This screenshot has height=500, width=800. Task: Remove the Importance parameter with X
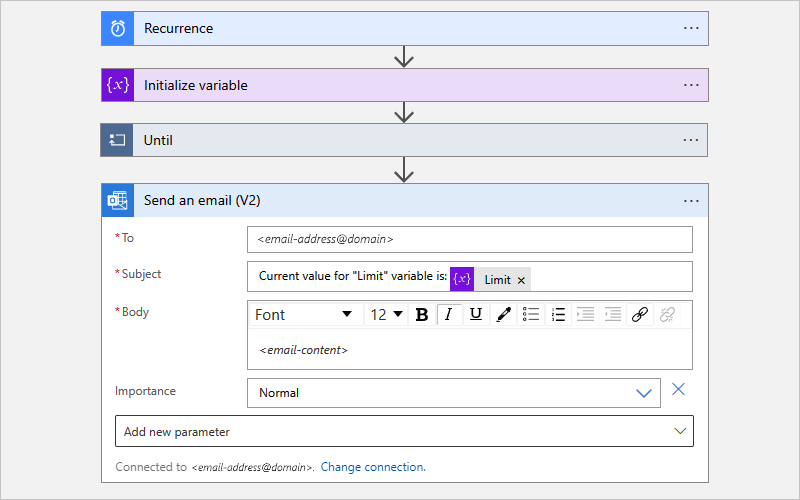pos(678,390)
